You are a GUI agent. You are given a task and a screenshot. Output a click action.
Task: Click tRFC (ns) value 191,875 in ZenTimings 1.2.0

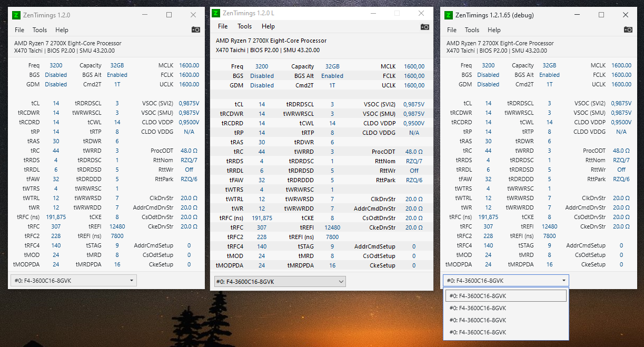click(x=56, y=217)
